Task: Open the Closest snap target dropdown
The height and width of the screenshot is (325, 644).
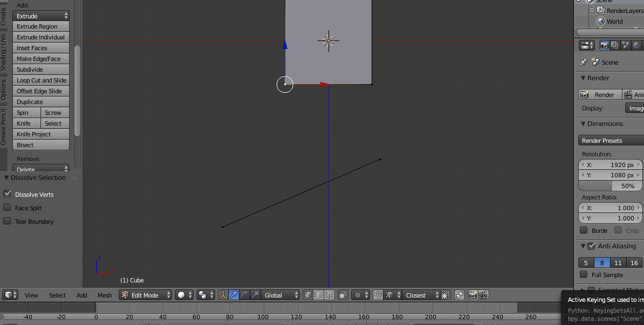Action: pyautogui.click(x=421, y=295)
